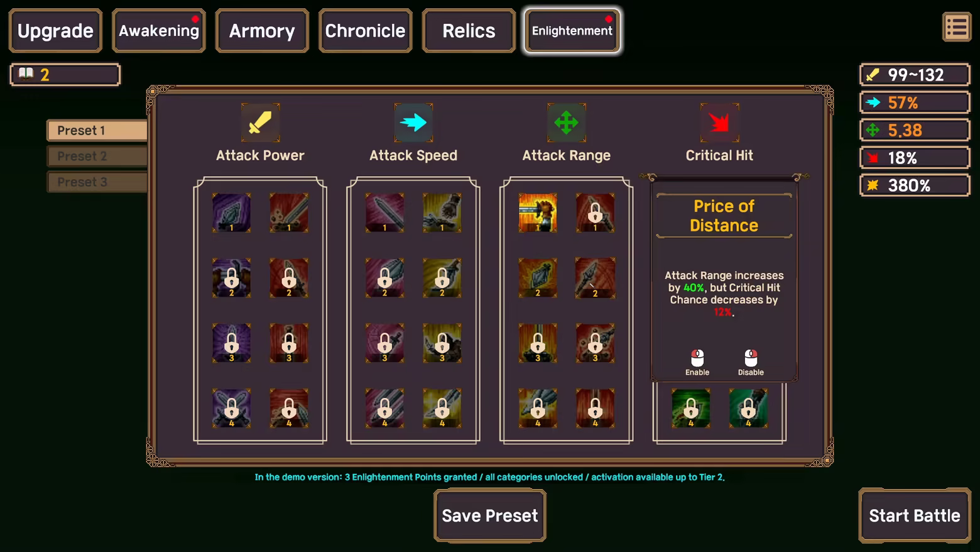Switch to Preset 1

(97, 130)
